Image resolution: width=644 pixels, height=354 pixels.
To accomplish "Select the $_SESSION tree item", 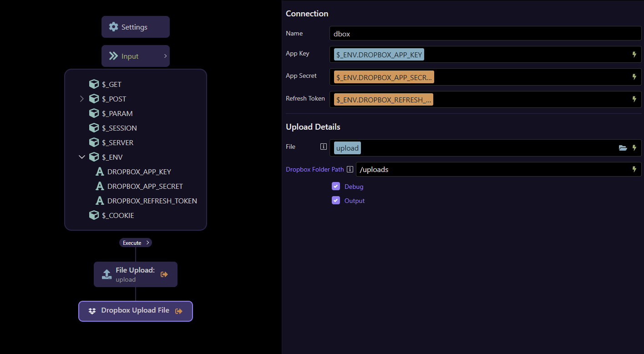I will click(119, 128).
